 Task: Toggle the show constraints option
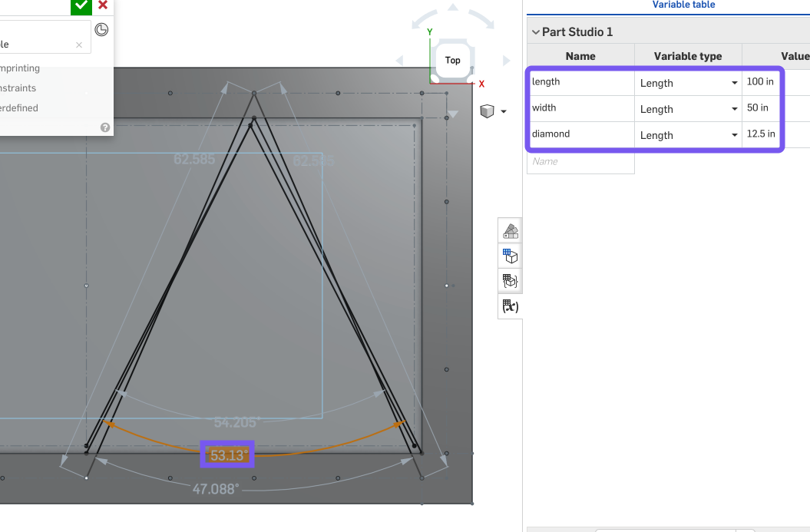[x=18, y=88]
